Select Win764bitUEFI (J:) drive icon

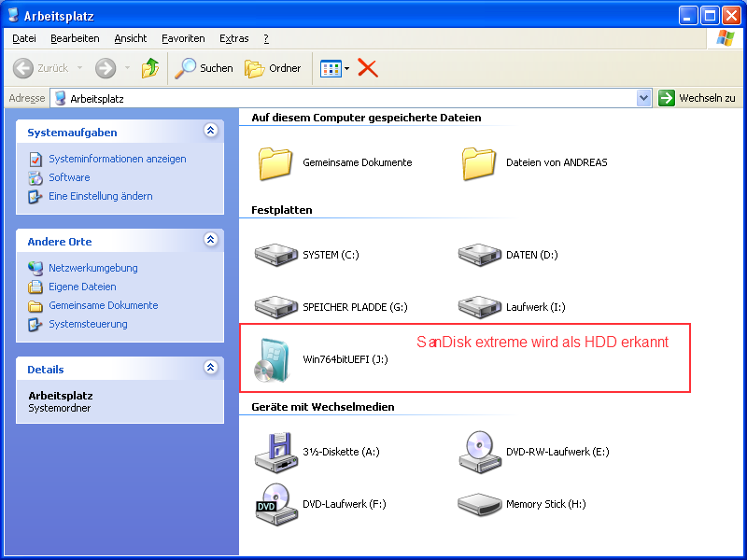point(272,360)
